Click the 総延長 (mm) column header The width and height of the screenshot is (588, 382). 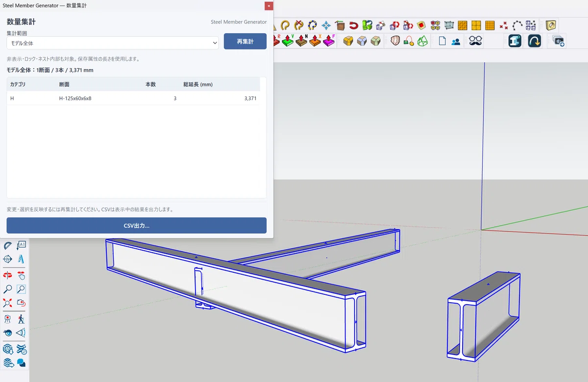pos(198,84)
